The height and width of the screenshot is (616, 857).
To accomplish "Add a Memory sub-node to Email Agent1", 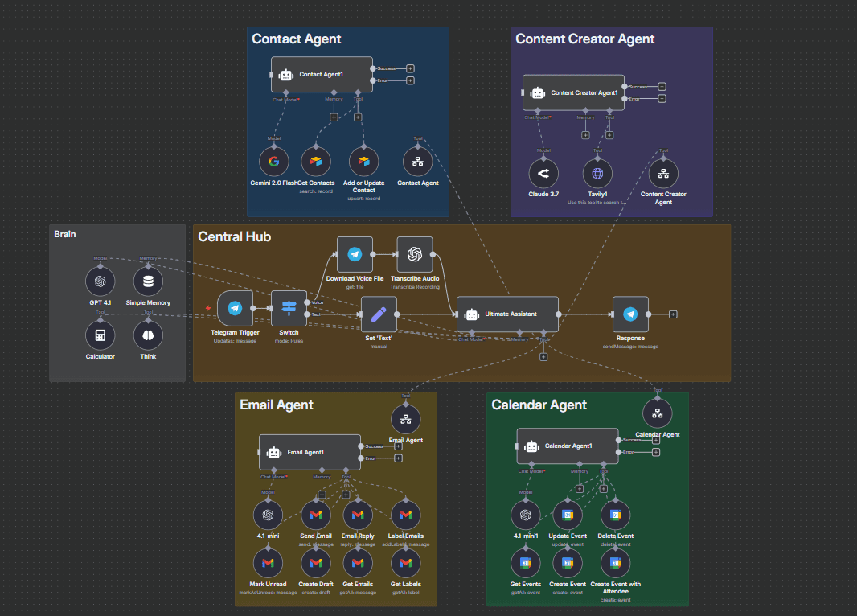I will coord(322,492).
